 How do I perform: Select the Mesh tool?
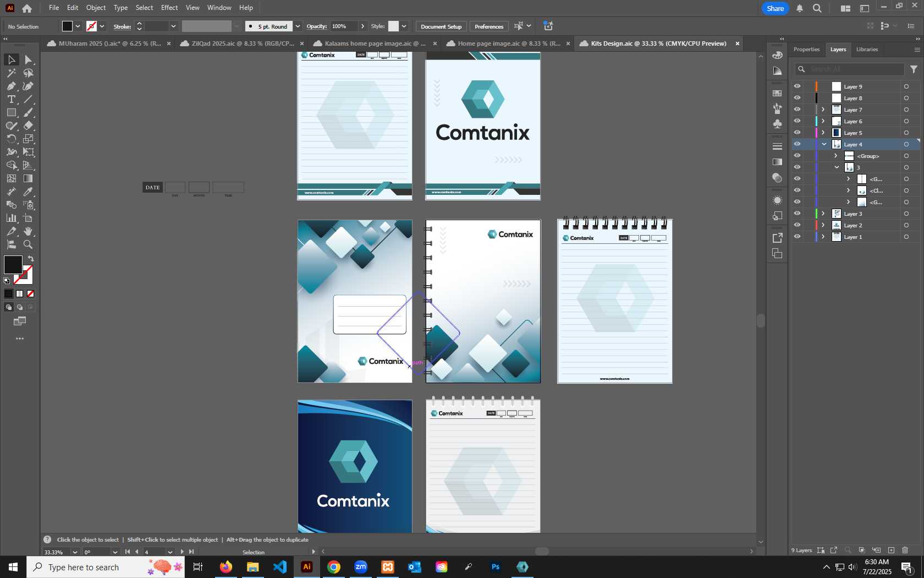coord(11,178)
